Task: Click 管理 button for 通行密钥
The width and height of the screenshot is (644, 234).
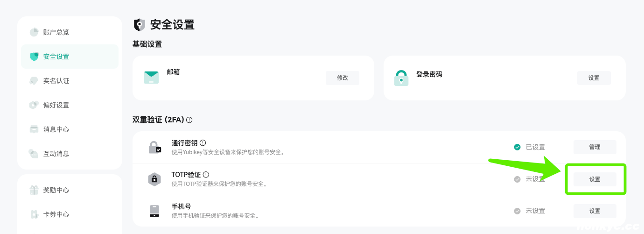Action: coord(595,147)
